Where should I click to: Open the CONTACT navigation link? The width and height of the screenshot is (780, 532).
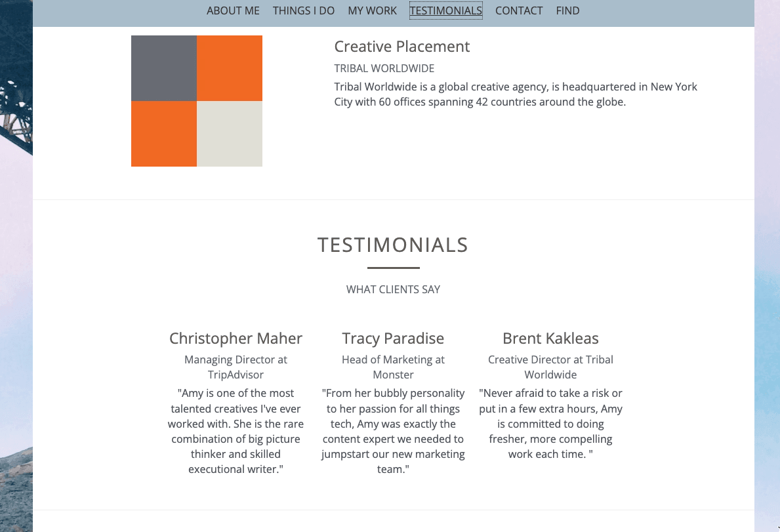point(519,10)
